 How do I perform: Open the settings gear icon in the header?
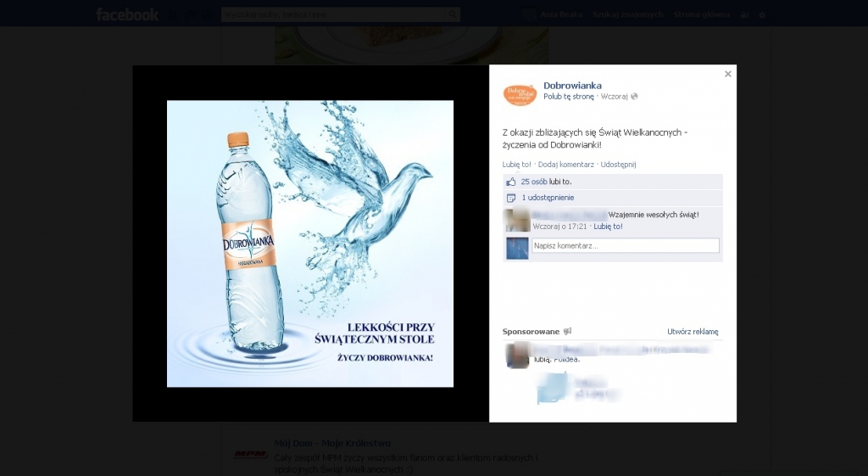(762, 15)
